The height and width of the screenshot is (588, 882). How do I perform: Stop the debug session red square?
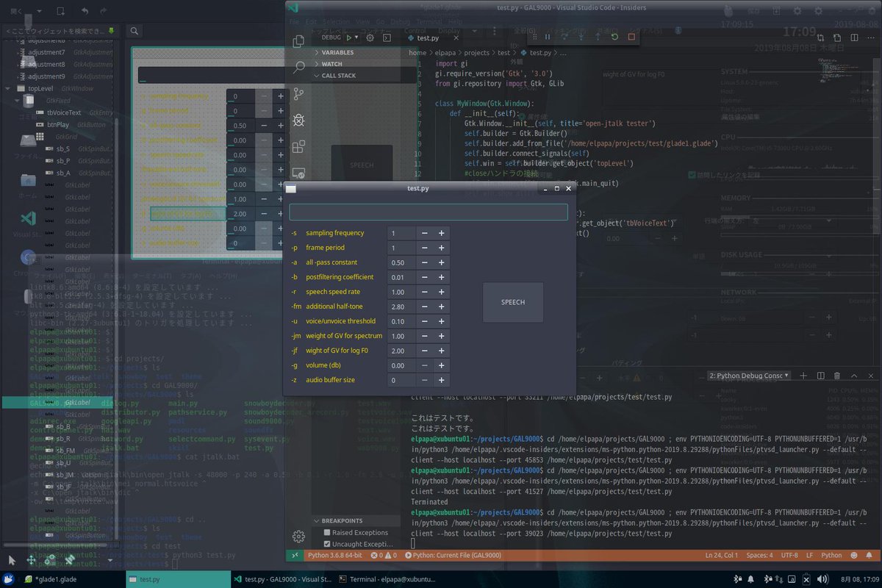631,37
